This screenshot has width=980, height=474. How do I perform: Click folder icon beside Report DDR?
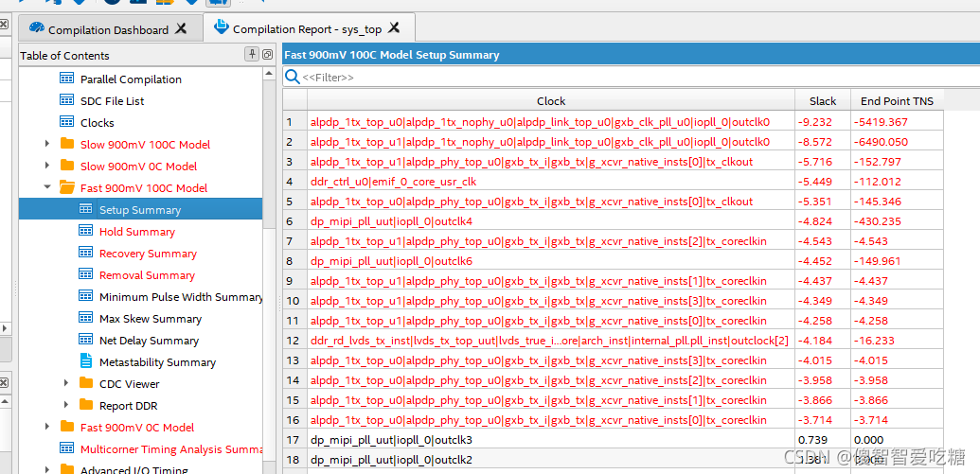(x=86, y=405)
